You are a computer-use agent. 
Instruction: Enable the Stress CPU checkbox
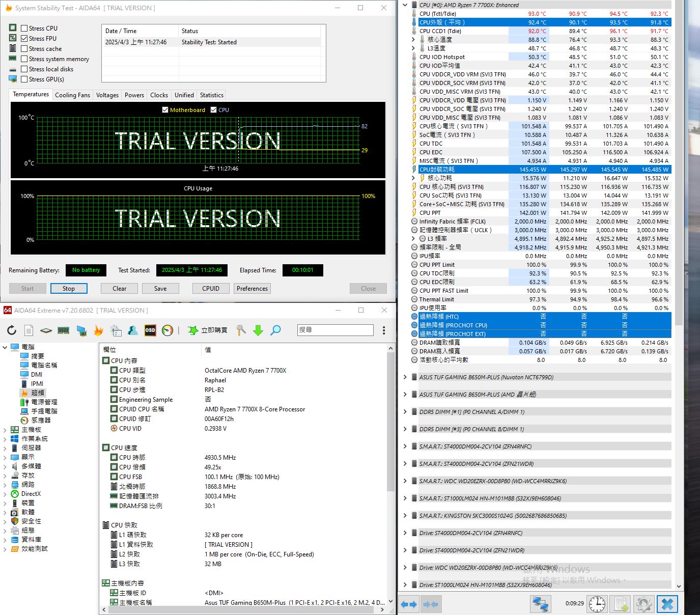(x=24, y=29)
